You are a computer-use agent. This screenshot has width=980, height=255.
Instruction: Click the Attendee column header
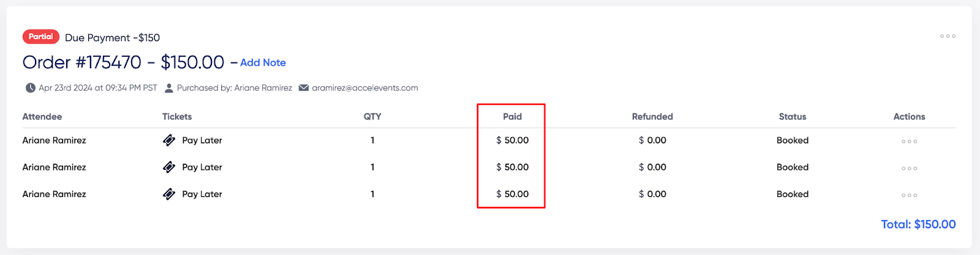(42, 116)
